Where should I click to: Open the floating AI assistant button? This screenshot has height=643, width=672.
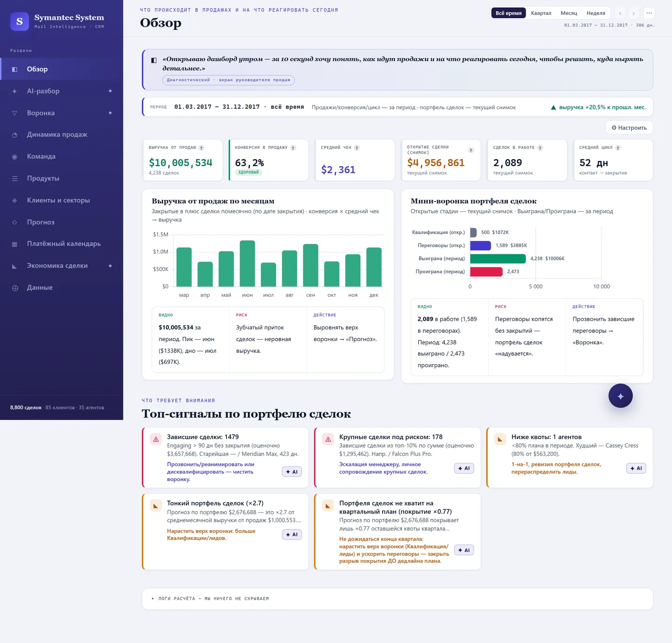coord(621,396)
